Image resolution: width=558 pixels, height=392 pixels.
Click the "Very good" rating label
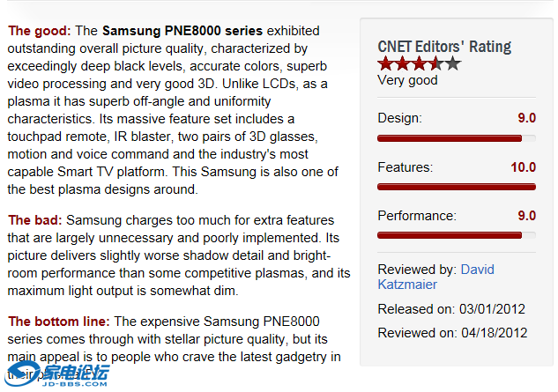click(407, 80)
